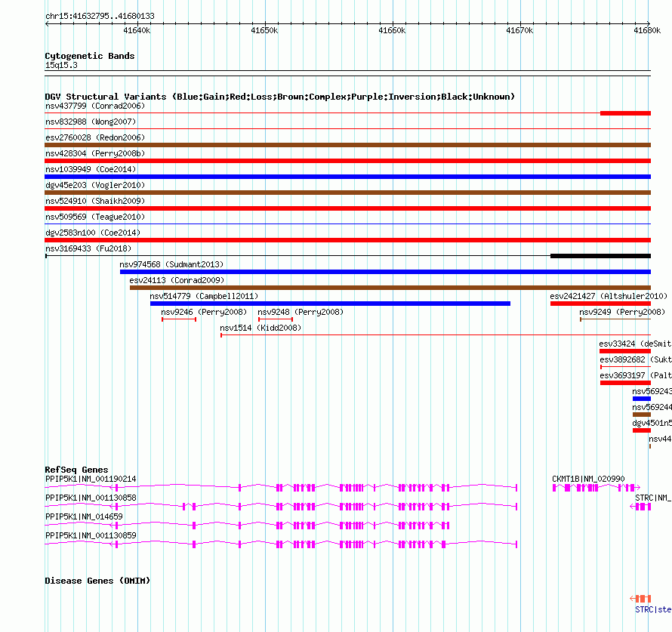Open dgv2583n100 (Coe2014) variant label
Image resolution: width=672 pixels, height=632 pixels.
pyautogui.click(x=93, y=233)
